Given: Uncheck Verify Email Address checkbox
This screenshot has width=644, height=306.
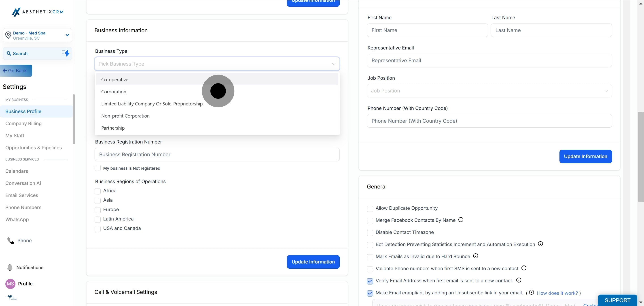Looking at the screenshot, I should [370, 281].
